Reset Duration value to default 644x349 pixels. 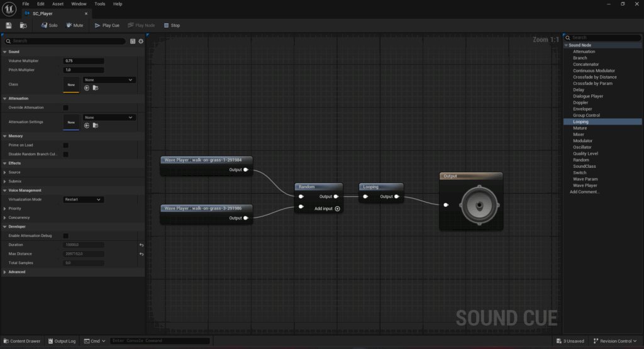[x=141, y=245]
